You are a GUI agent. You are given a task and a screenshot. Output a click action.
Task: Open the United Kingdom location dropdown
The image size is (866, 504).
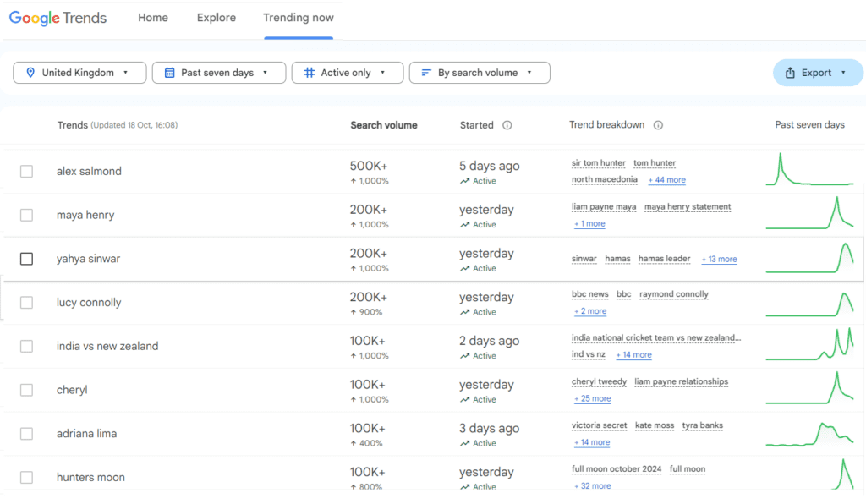pyautogui.click(x=79, y=73)
